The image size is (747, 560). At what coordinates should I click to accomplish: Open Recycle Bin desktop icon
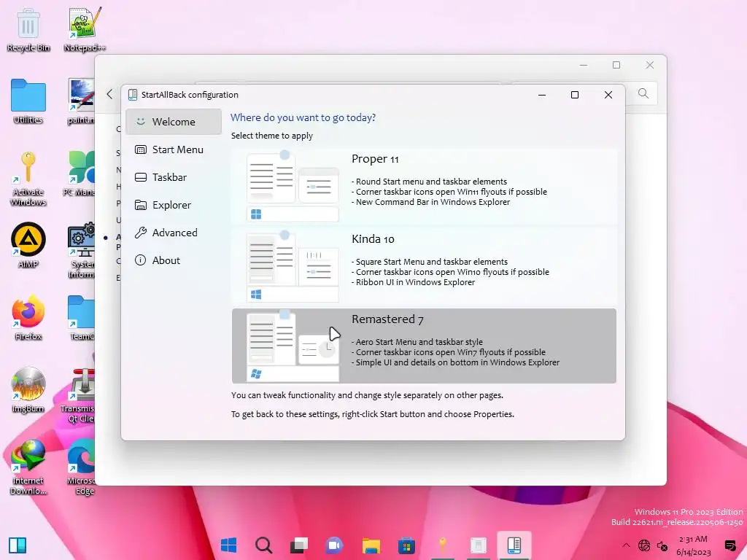click(28, 31)
